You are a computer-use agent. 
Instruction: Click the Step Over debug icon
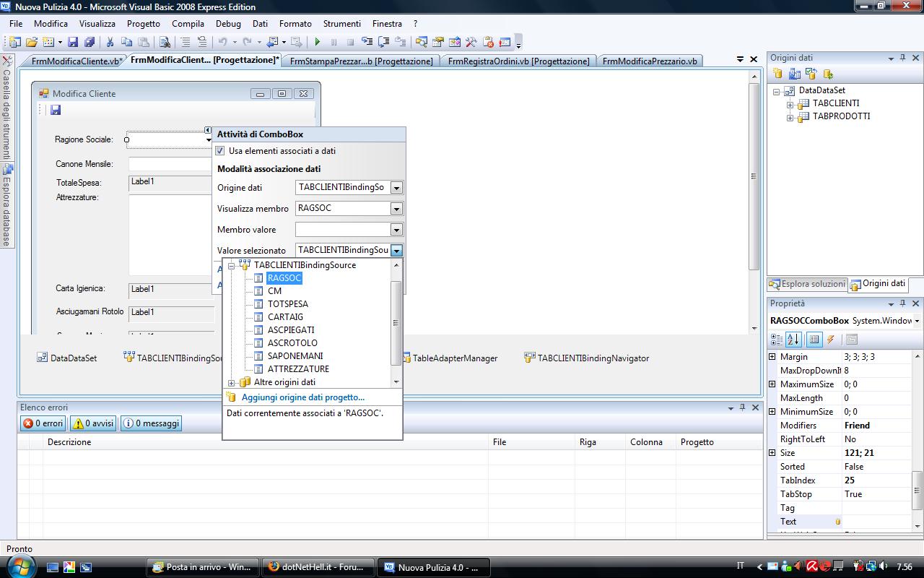(x=383, y=42)
